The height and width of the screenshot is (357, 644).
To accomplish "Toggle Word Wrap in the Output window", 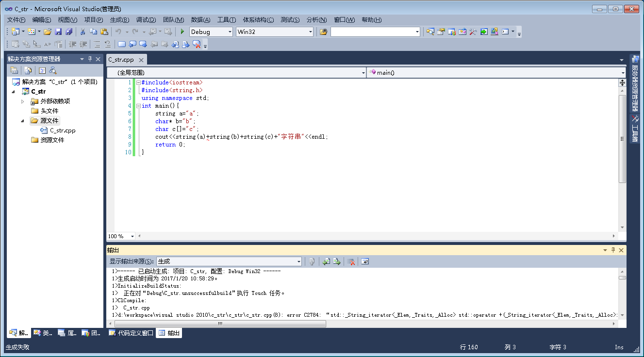I will pyautogui.click(x=365, y=261).
